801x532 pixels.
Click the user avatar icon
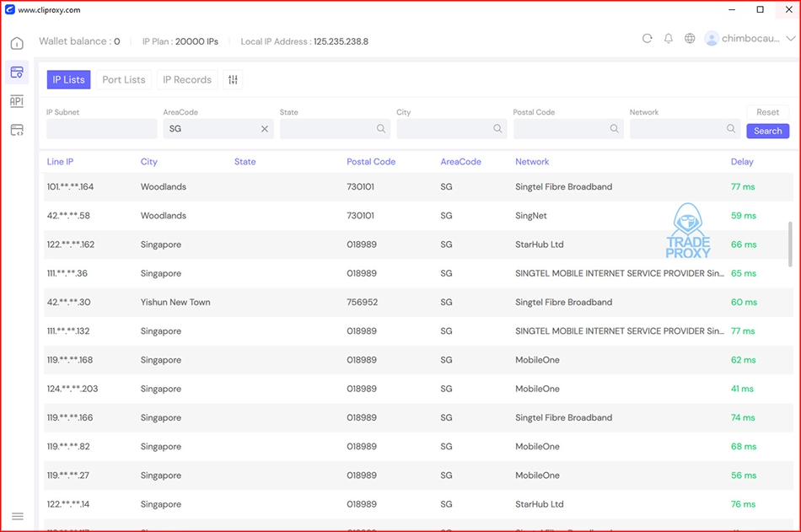tap(711, 38)
